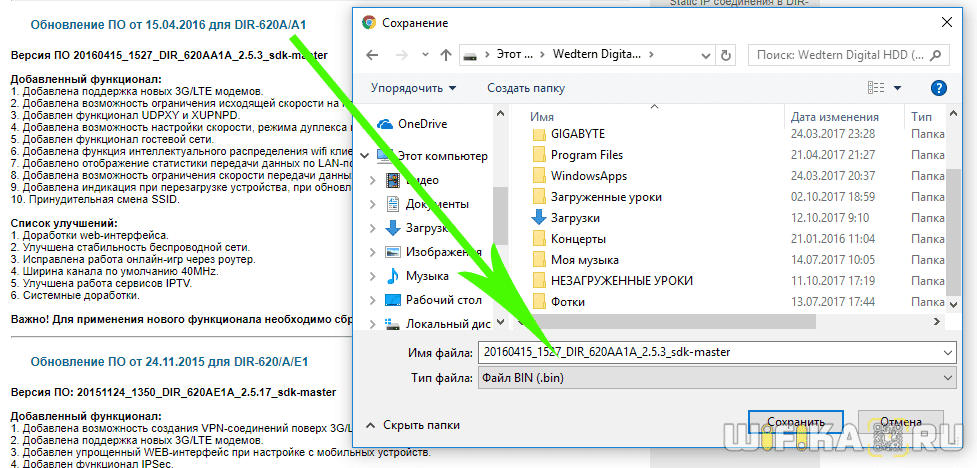Click the date 21.04.2017 21:27 of Program Files
Image resolution: width=977 pixels, height=468 pixels.
pos(833,155)
